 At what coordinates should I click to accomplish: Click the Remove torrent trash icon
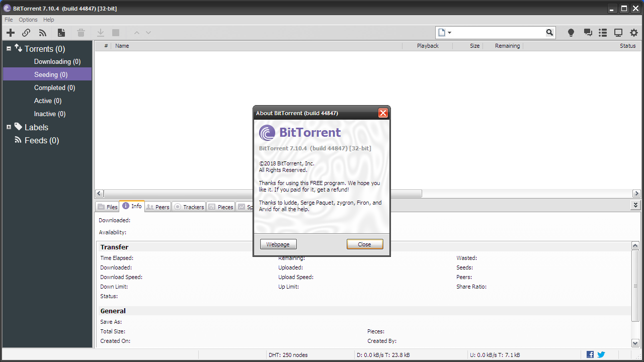click(81, 33)
